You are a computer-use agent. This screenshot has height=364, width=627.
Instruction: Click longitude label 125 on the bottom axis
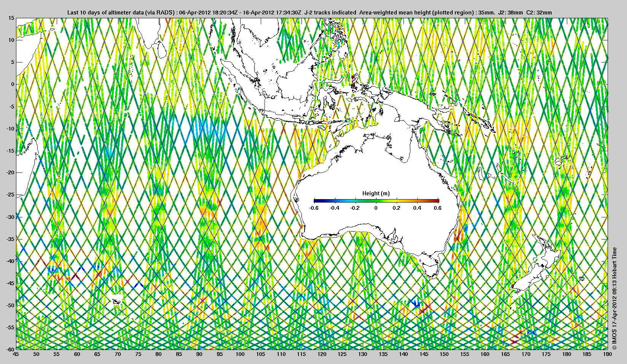(x=342, y=354)
